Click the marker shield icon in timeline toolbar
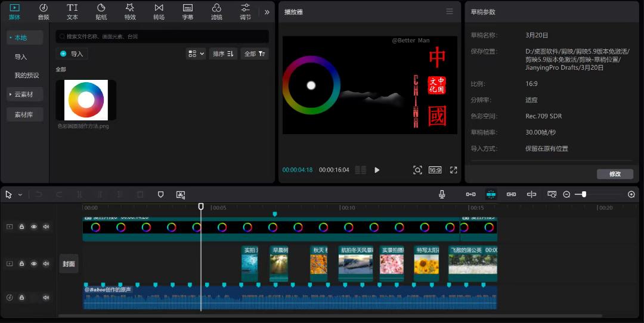Image resolution: width=644 pixels, height=323 pixels. (x=160, y=194)
